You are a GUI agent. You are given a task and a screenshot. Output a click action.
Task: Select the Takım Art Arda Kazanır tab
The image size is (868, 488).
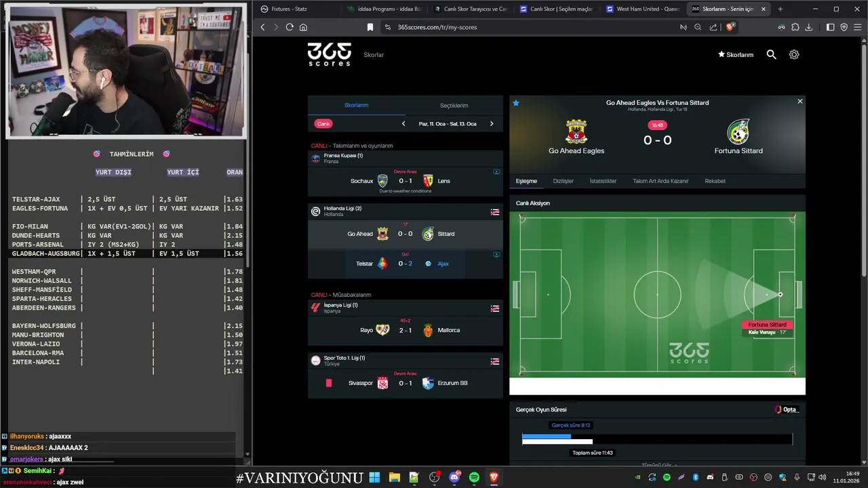click(x=660, y=181)
